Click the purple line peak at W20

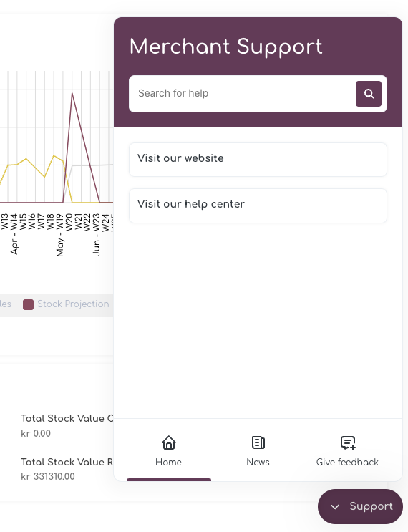[x=72, y=93]
